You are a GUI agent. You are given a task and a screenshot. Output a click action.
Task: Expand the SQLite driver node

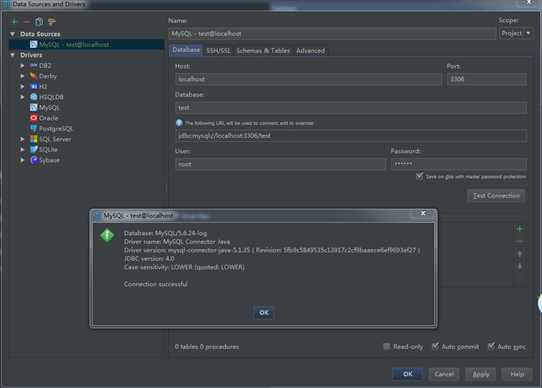pos(22,149)
